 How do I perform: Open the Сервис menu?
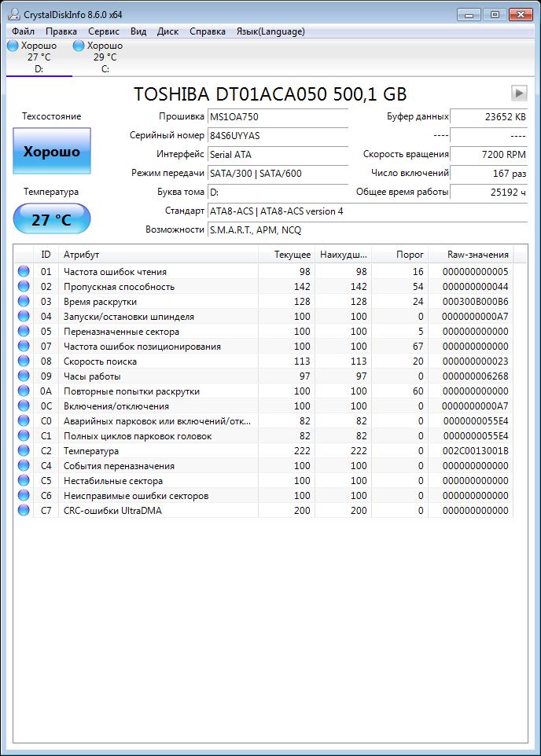coord(104,31)
